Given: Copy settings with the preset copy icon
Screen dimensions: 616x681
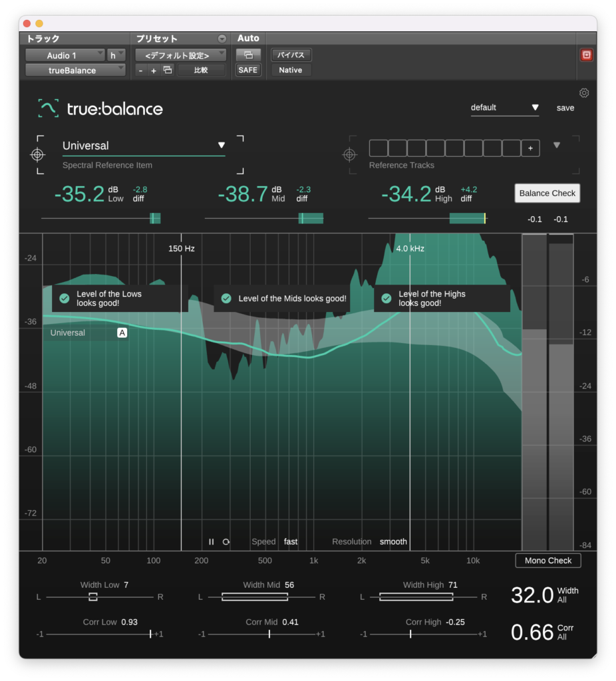Looking at the screenshot, I should [x=168, y=70].
